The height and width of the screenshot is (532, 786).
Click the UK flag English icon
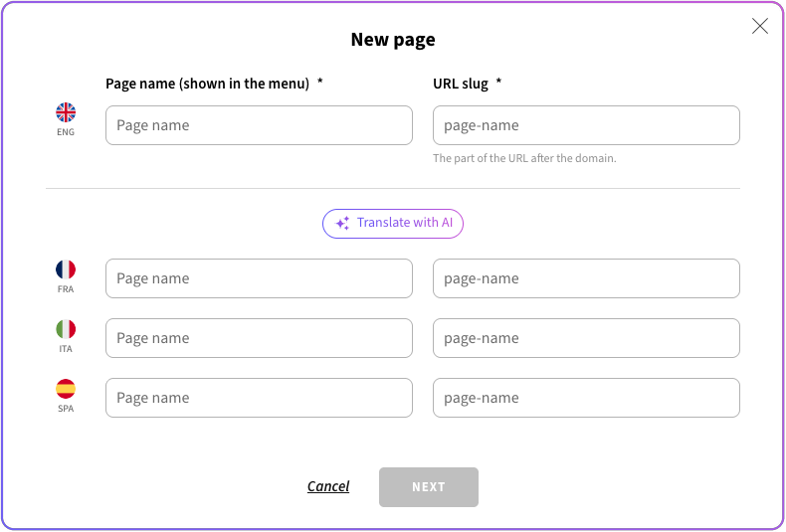pos(66,112)
